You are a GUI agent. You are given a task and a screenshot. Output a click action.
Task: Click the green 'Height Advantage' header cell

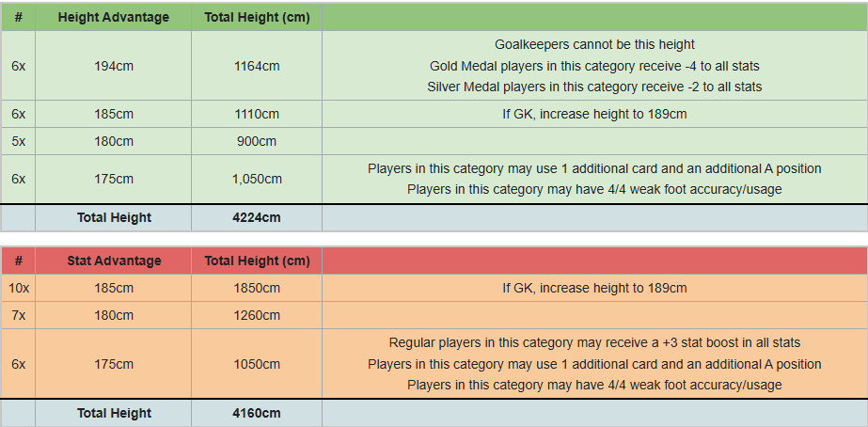pyautogui.click(x=114, y=17)
